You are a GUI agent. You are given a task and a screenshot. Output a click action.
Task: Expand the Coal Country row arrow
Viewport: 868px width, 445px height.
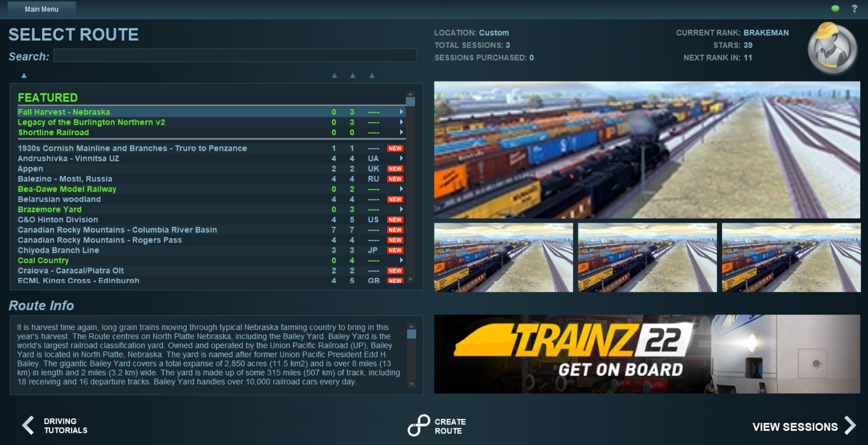pos(401,261)
